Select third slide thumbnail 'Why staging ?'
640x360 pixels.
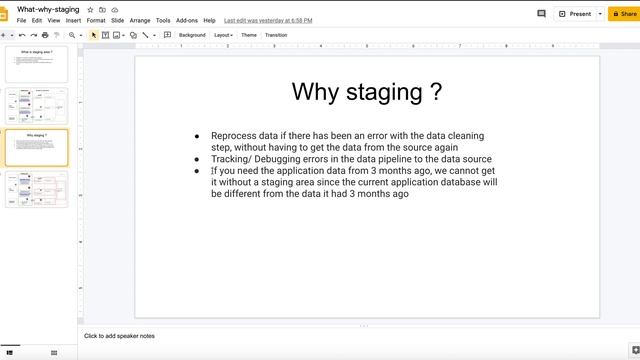click(37, 147)
